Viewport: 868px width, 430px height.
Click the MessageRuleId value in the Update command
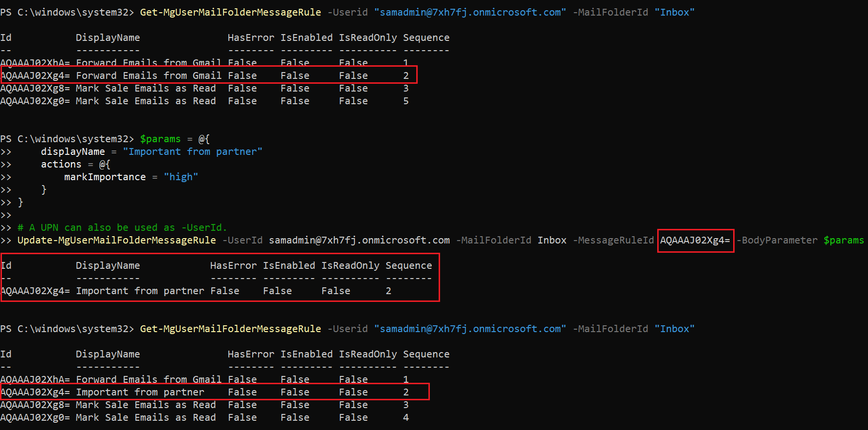click(695, 241)
